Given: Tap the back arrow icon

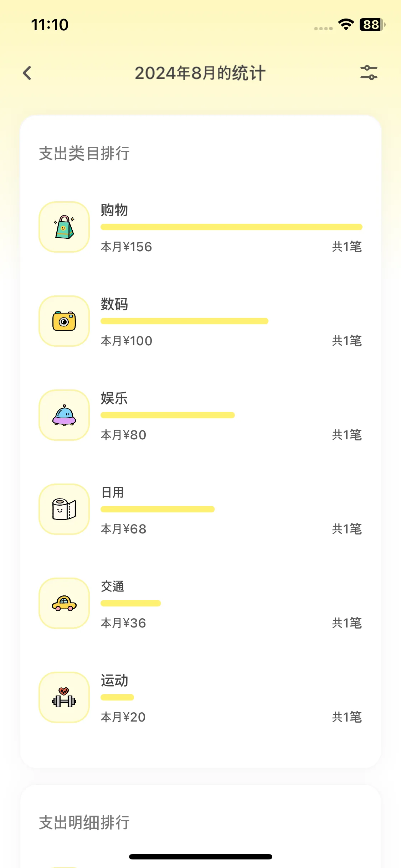Looking at the screenshot, I should [x=27, y=73].
